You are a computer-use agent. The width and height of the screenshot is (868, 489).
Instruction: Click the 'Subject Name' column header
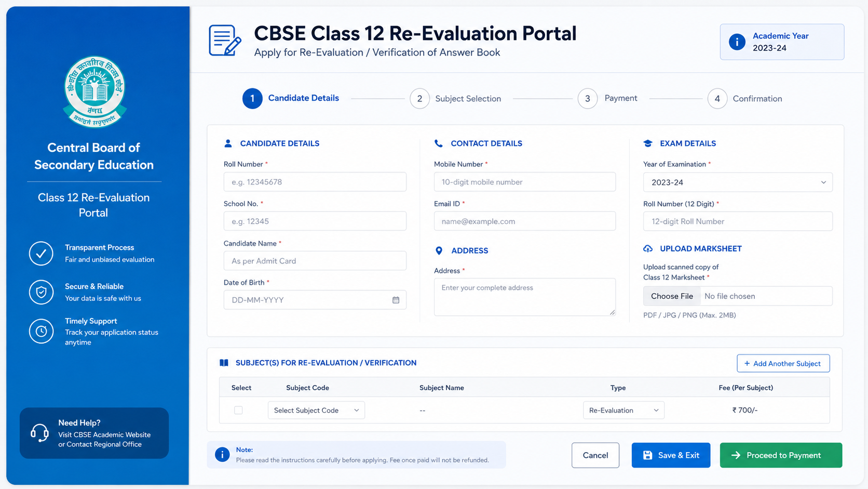click(x=442, y=388)
